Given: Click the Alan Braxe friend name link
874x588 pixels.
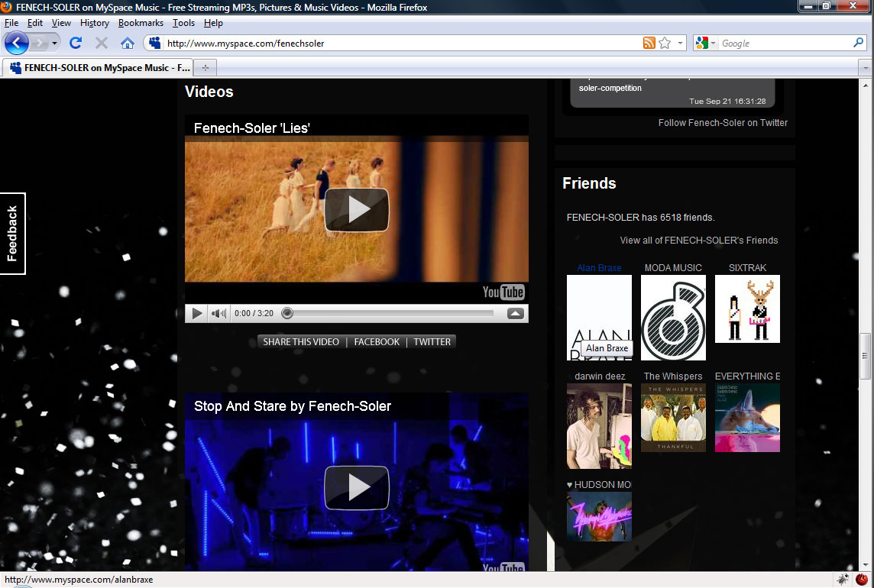Looking at the screenshot, I should click(599, 267).
